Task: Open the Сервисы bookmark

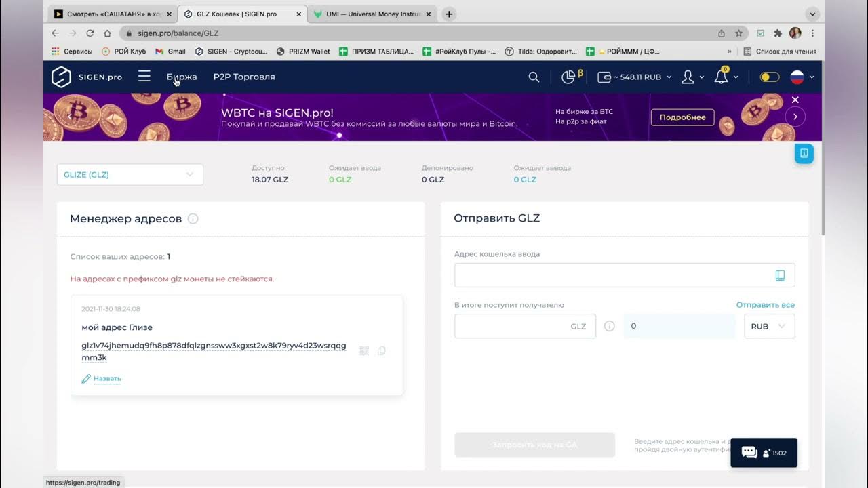Action: (x=73, y=52)
